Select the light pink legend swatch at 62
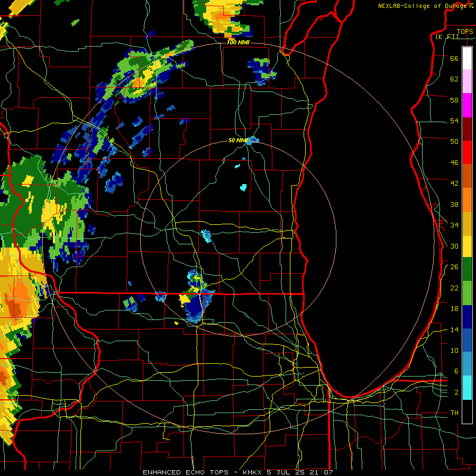The height and width of the screenshot is (476, 476). pyautogui.click(x=467, y=81)
